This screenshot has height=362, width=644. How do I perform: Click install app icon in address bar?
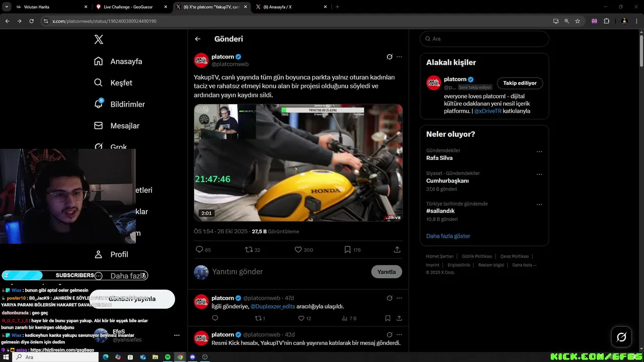coord(555,21)
